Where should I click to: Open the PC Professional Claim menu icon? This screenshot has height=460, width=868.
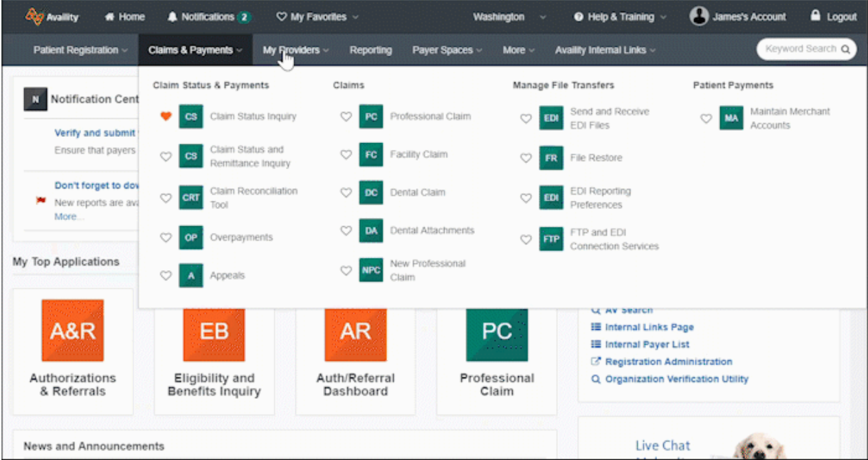[371, 117]
